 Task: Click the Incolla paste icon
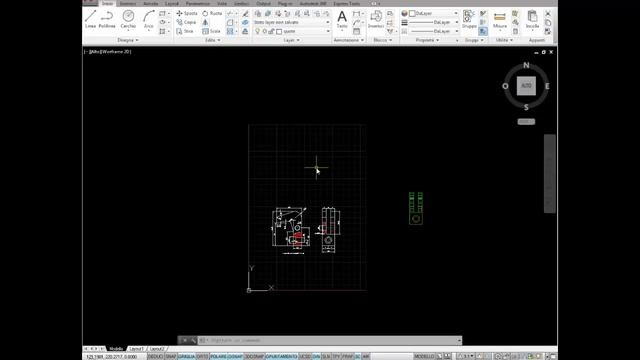pyautogui.click(x=532, y=19)
